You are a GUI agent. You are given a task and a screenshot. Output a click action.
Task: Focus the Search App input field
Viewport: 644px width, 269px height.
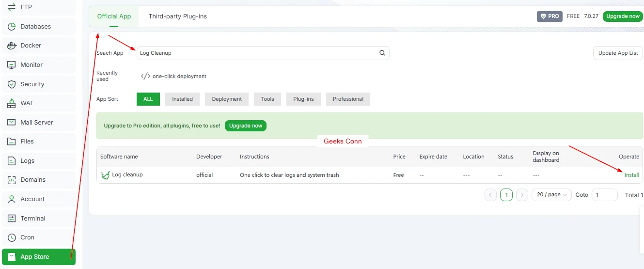[263, 53]
